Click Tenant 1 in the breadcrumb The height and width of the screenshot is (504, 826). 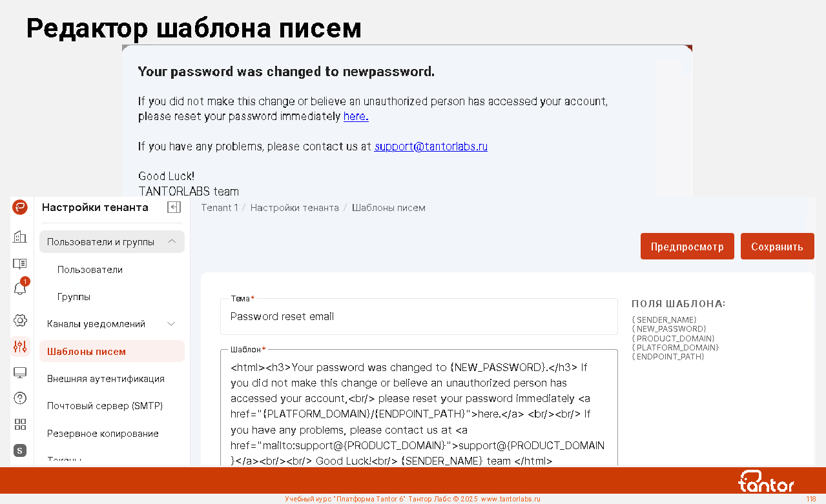219,208
